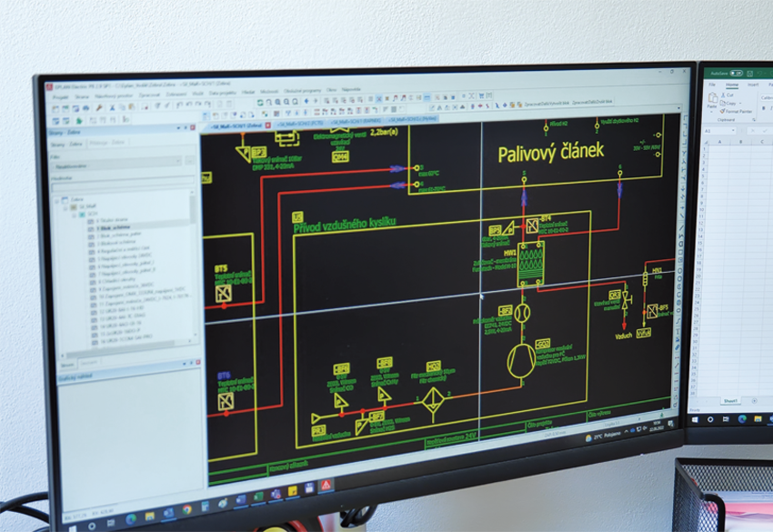Click the forward arrow beside the blue back arrow

click(x=315, y=101)
